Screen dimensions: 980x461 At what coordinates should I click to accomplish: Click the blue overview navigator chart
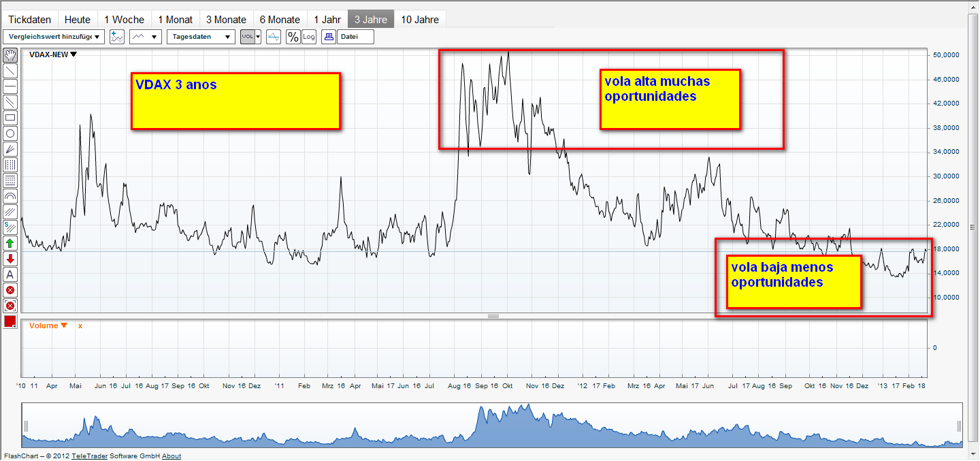pyautogui.click(x=493, y=425)
